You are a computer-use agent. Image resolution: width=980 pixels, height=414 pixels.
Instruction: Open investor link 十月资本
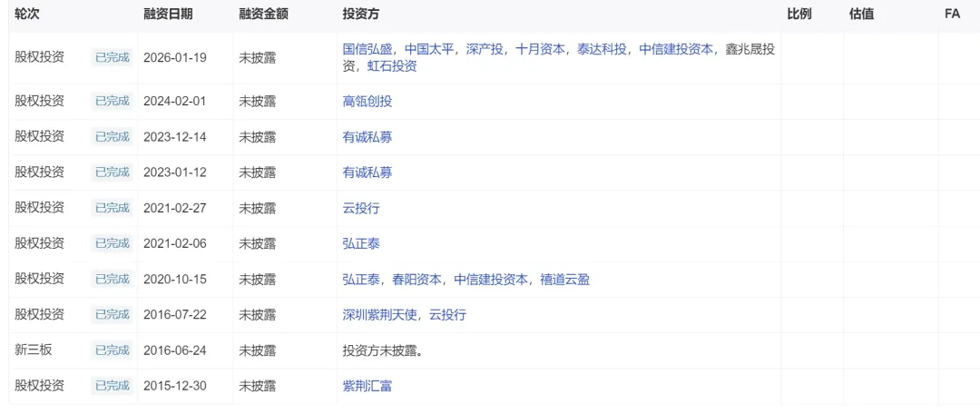point(540,50)
